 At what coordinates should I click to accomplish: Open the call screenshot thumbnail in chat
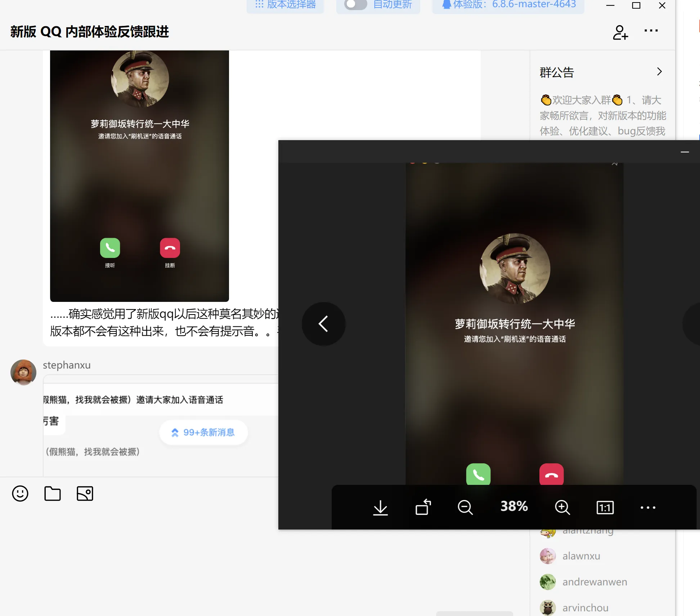[139, 176]
